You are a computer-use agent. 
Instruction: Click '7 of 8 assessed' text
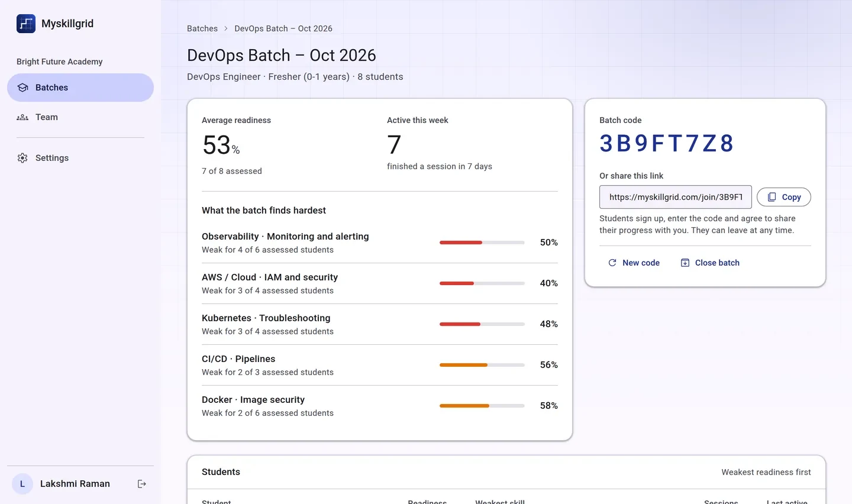point(232,171)
